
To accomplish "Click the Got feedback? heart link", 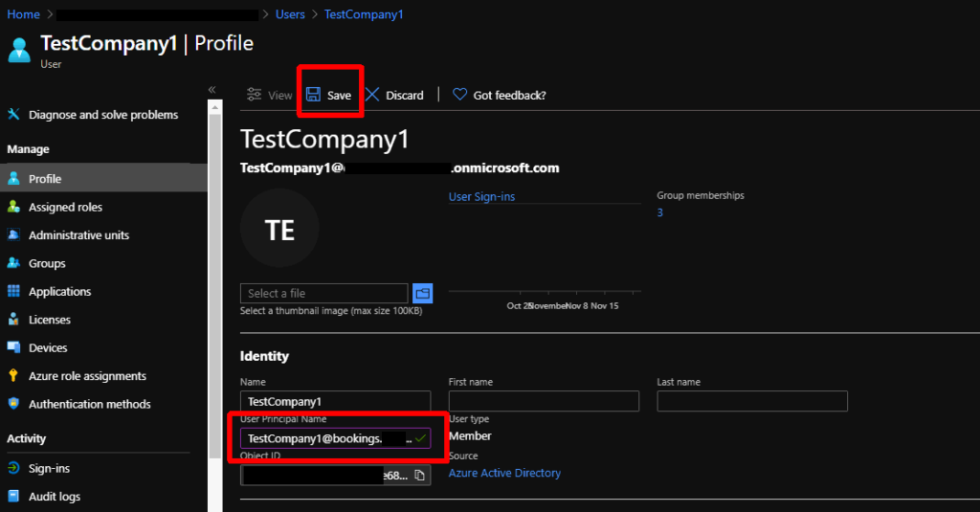I will [x=499, y=95].
